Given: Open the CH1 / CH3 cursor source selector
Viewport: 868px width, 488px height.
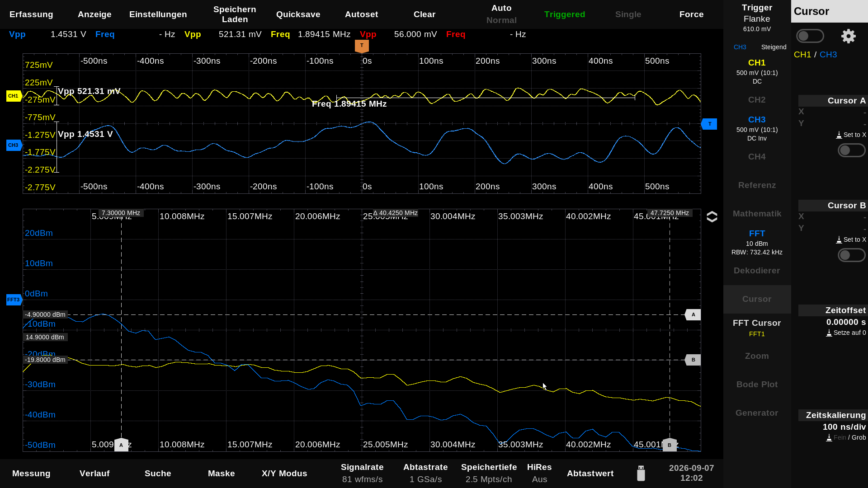Looking at the screenshot, I should click(x=815, y=55).
